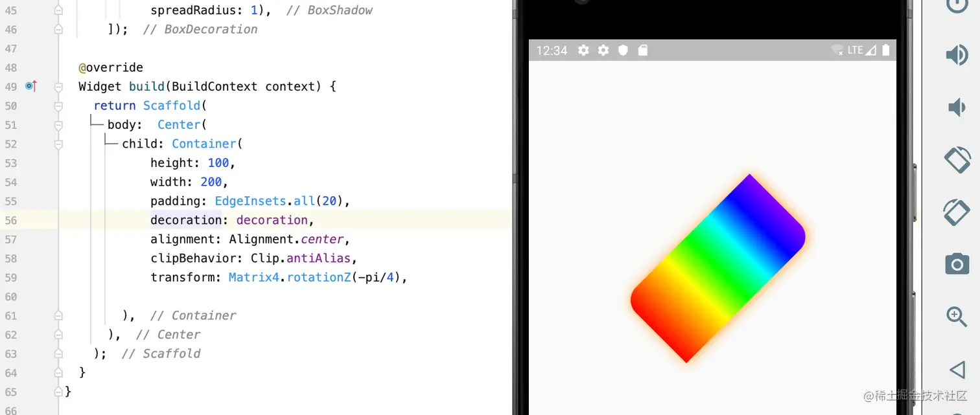The image size is (980, 415).
Task: Collapse the fold marker on line 46
Action: pyautogui.click(x=58, y=29)
